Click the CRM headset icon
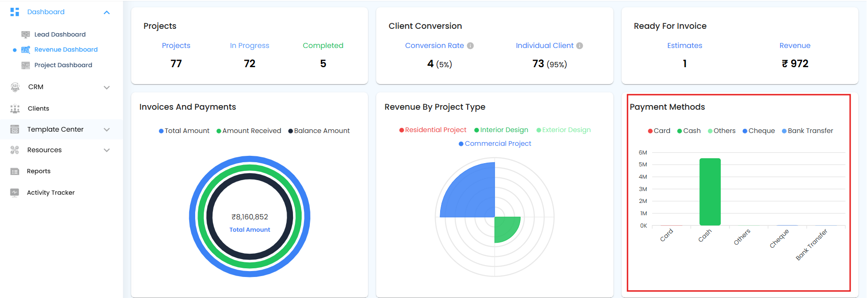Image resolution: width=868 pixels, height=298 pixels. pyautogui.click(x=15, y=87)
